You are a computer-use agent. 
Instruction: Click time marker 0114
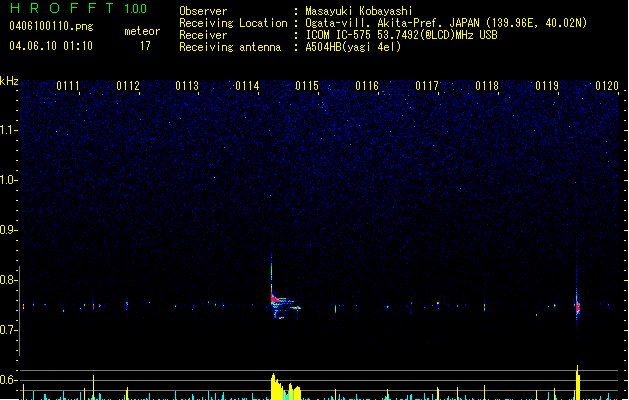tap(247, 86)
